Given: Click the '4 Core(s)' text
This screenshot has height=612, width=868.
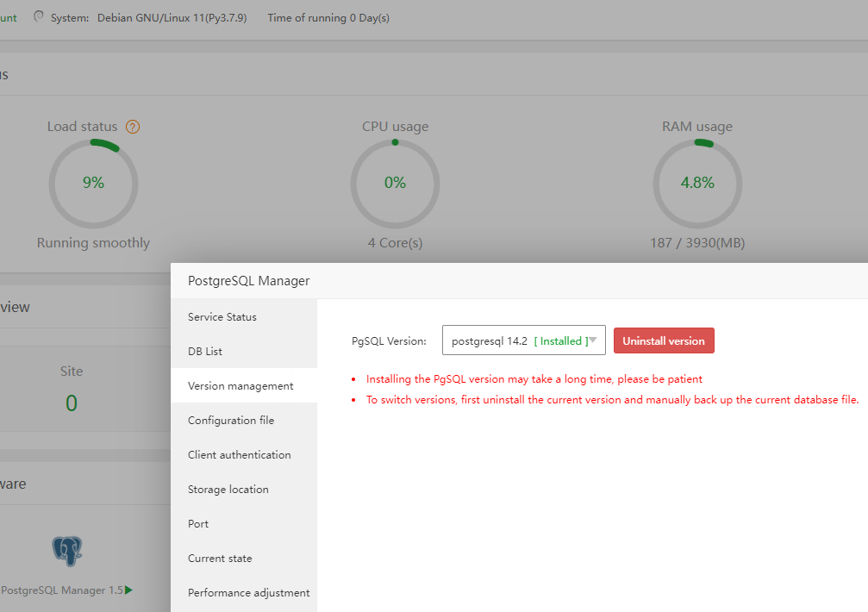Looking at the screenshot, I should click(396, 242).
